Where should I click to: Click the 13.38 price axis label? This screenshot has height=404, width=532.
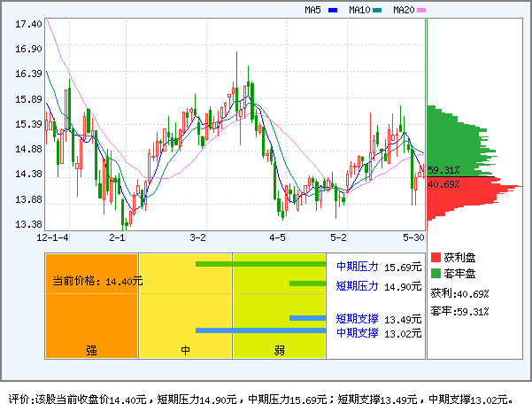click(x=28, y=224)
